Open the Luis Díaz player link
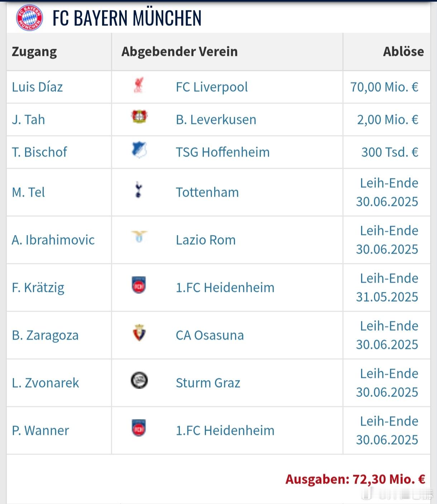Viewport: 437px width, 504px height. click(37, 87)
